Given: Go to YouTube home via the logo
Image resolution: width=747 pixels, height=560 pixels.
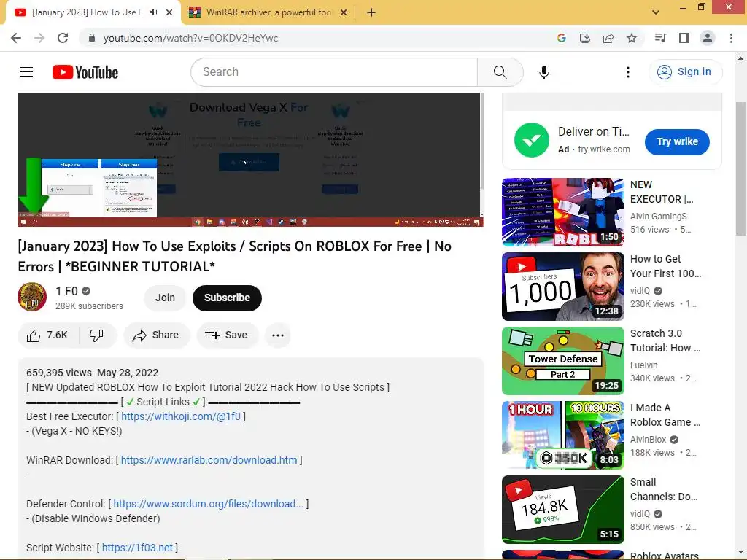Looking at the screenshot, I should click(x=85, y=72).
